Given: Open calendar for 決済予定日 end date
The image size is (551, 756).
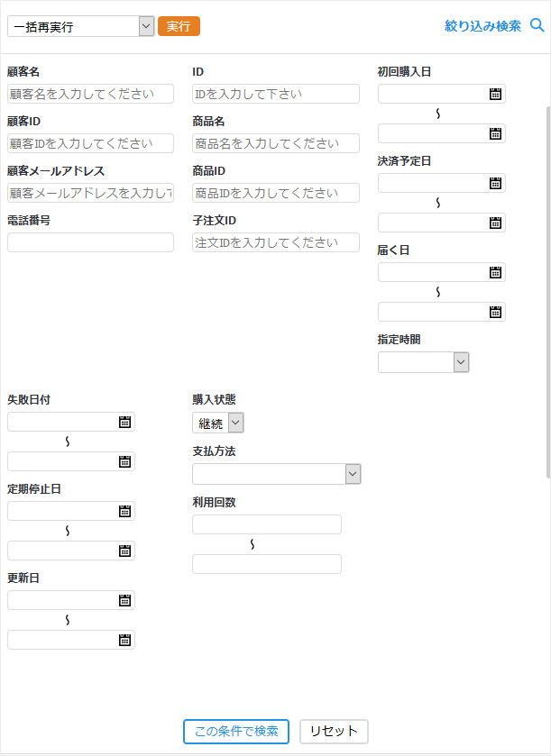Looking at the screenshot, I should pyautogui.click(x=495, y=223).
